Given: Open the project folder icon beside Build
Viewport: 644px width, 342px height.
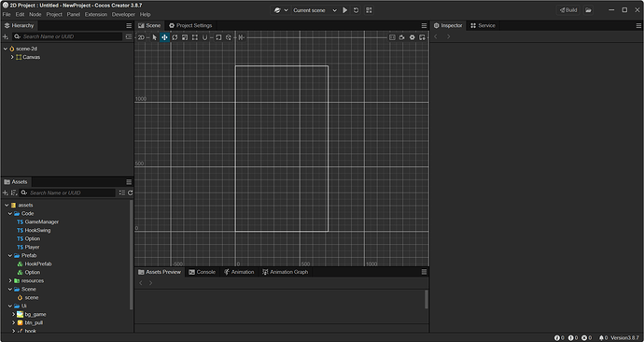Looking at the screenshot, I should point(589,10).
